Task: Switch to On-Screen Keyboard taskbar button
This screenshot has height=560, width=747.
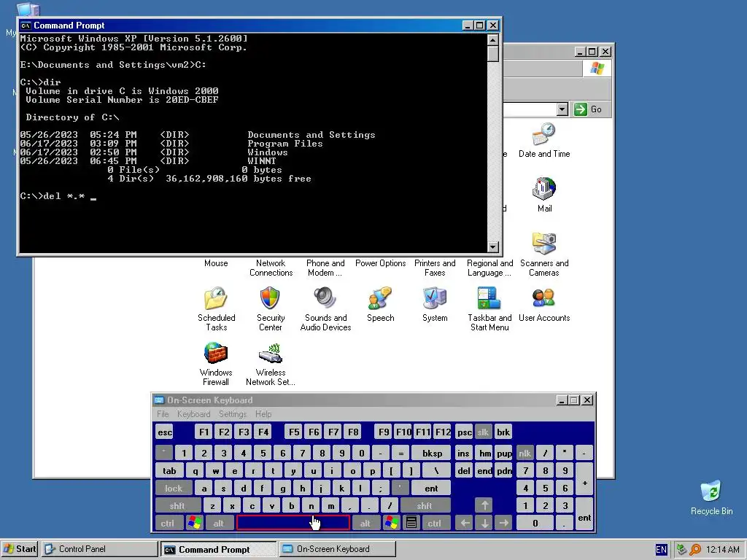Action: coord(337,549)
